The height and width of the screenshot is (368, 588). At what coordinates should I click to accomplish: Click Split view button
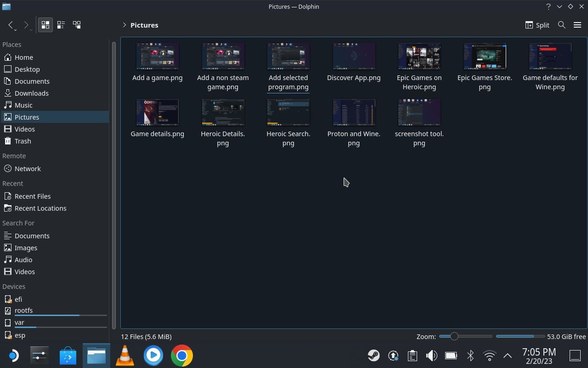coord(537,25)
